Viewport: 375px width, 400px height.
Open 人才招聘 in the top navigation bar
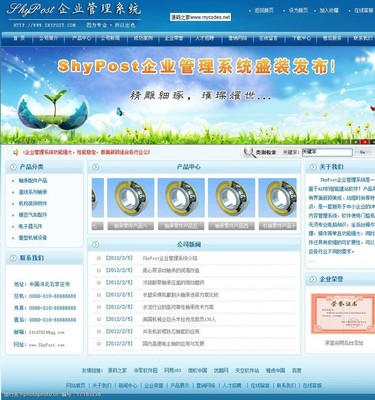point(205,38)
